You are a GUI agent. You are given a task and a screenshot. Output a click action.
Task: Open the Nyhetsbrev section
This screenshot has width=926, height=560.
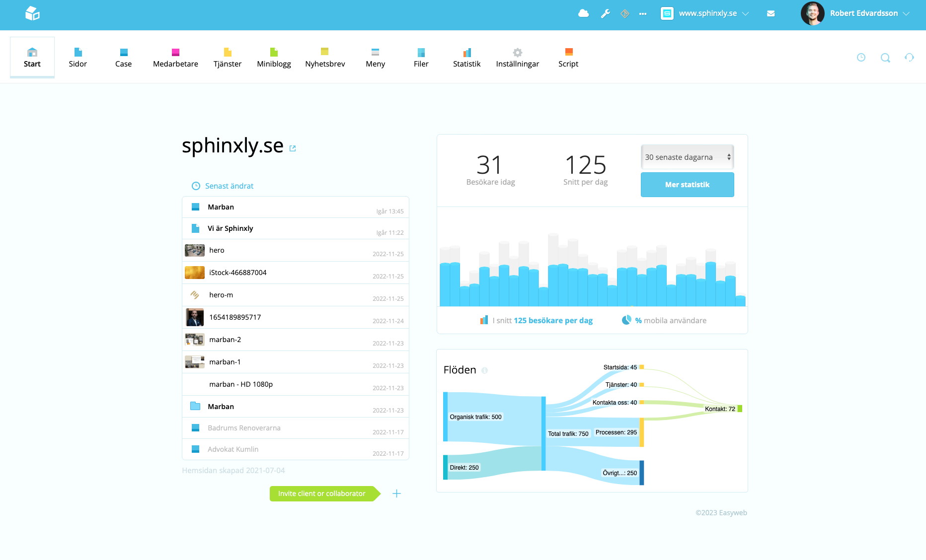pyautogui.click(x=325, y=57)
